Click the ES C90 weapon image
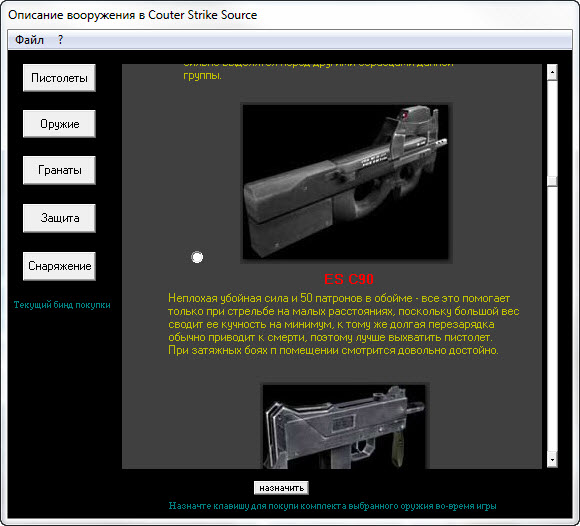580x526 pixels. [x=346, y=182]
